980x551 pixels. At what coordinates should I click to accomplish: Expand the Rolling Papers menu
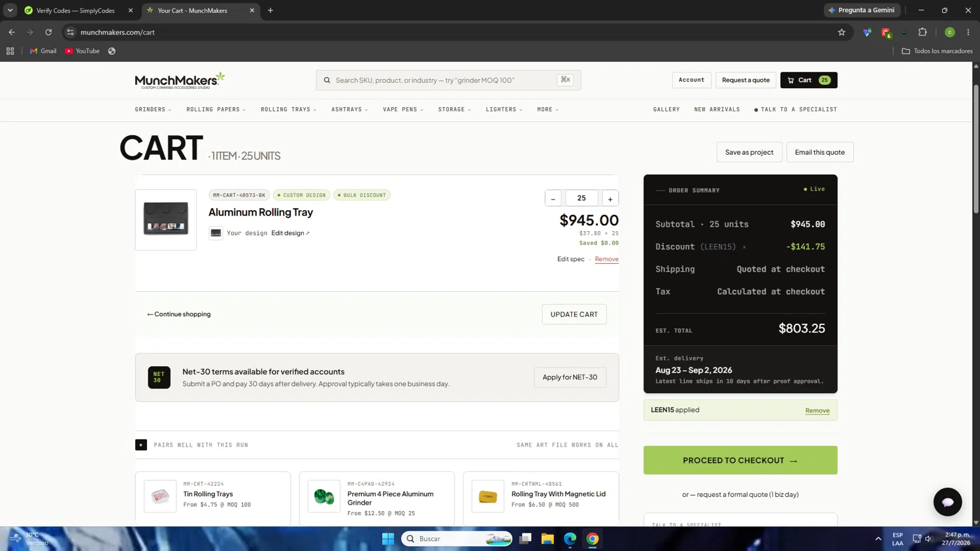[x=216, y=110]
